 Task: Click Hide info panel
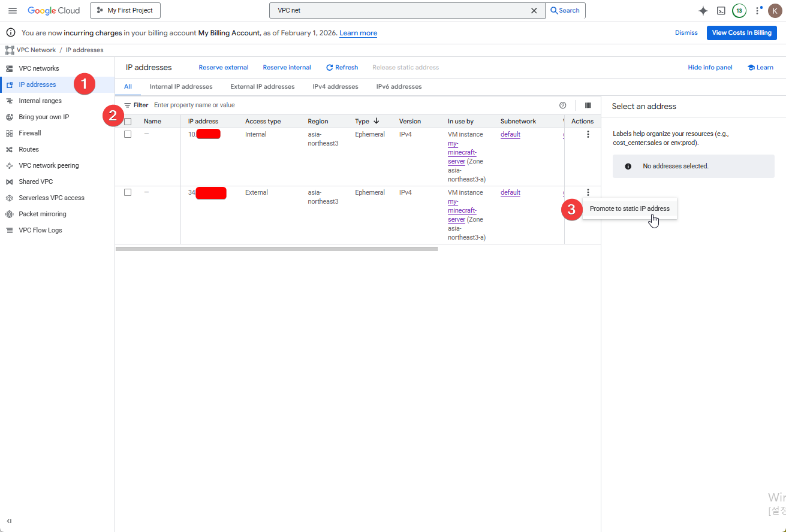tap(710, 68)
